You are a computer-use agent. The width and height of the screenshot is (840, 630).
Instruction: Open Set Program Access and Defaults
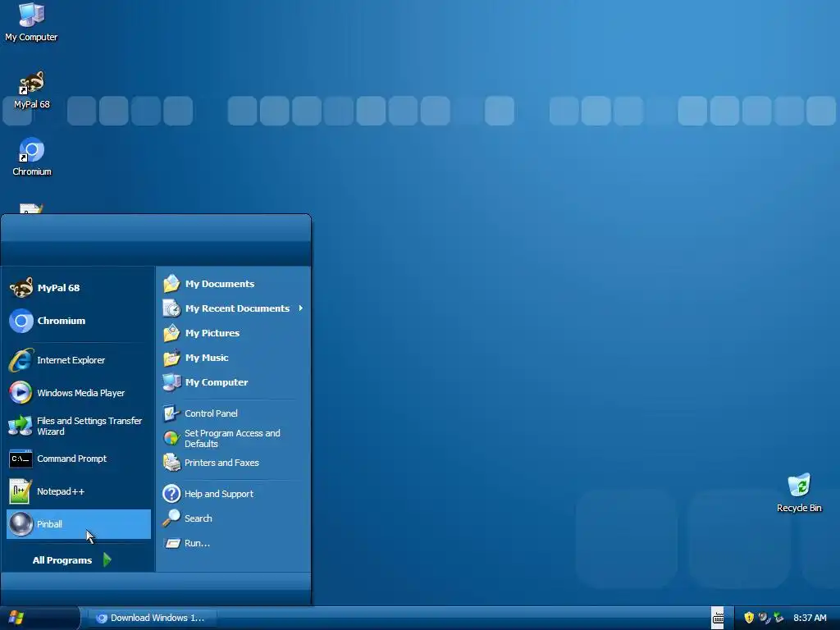233,438
